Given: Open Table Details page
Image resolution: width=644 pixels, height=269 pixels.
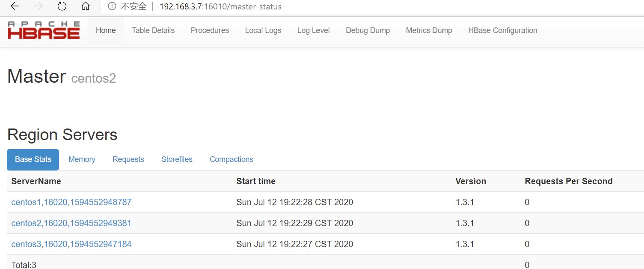Looking at the screenshot, I should pos(153,30).
